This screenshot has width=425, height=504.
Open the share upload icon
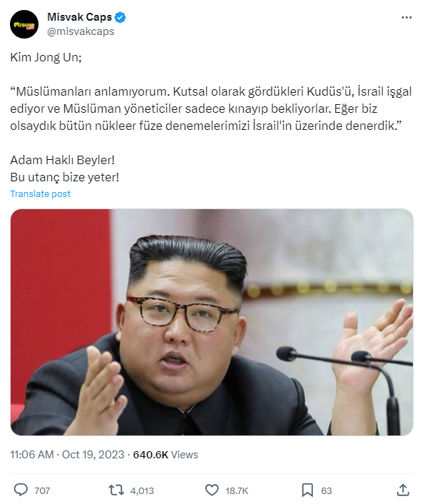(403, 490)
